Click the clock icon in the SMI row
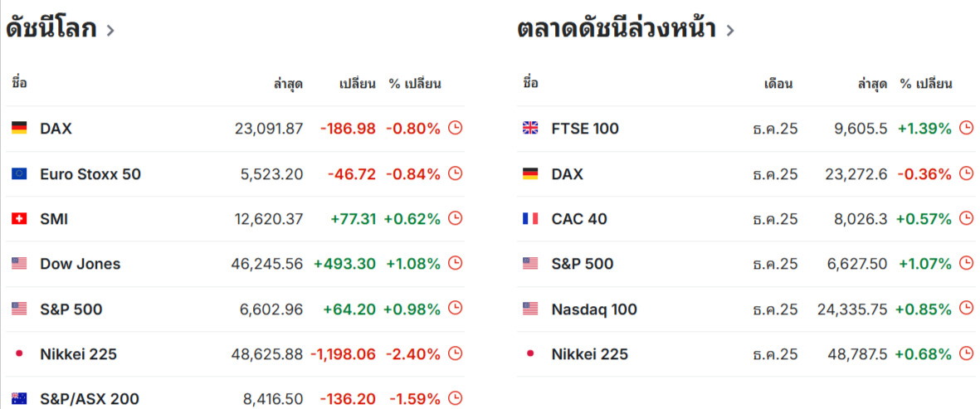980x409 pixels. 455,219
